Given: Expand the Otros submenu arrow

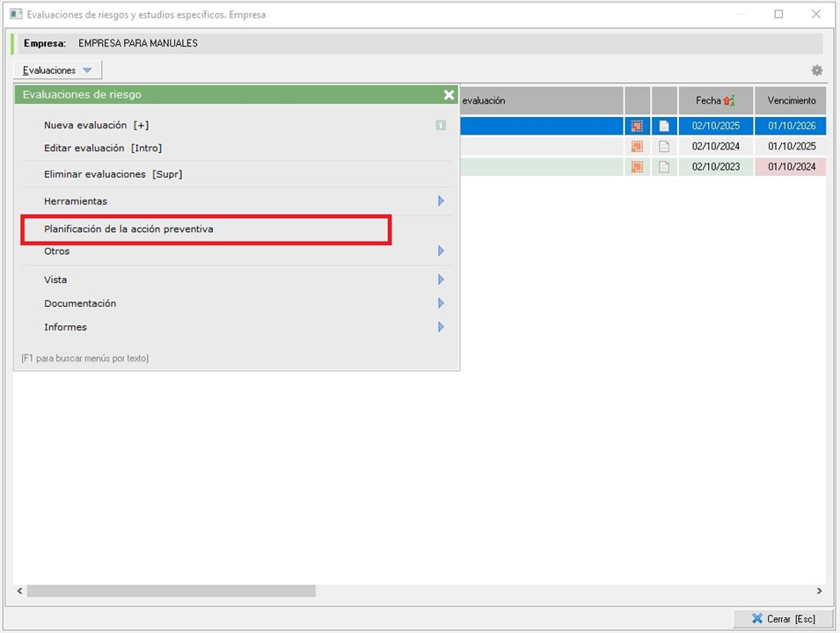Looking at the screenshot, I should click(x=441, y=251).
